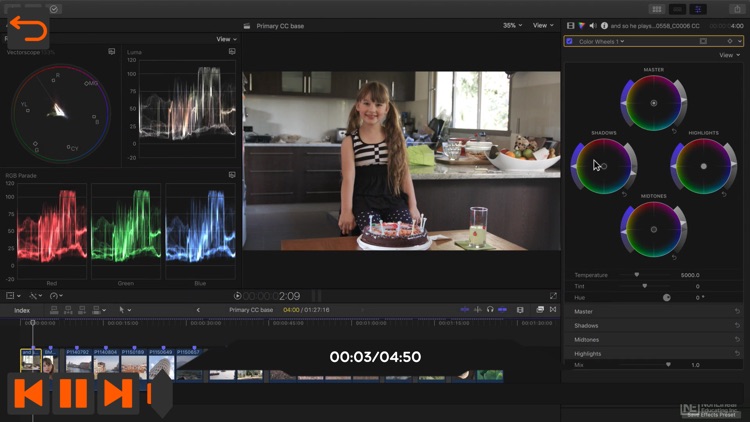The width and height of the screenshot is (750, 422).
Task: Open the Video inspector filmstrip icon
Action: tap(571, 26)
